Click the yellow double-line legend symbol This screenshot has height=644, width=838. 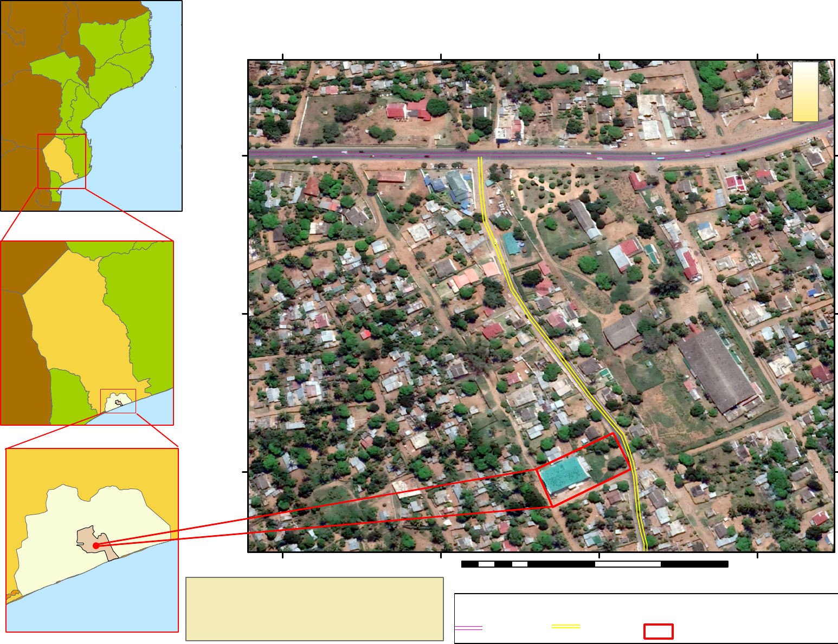tap(565, 627)
